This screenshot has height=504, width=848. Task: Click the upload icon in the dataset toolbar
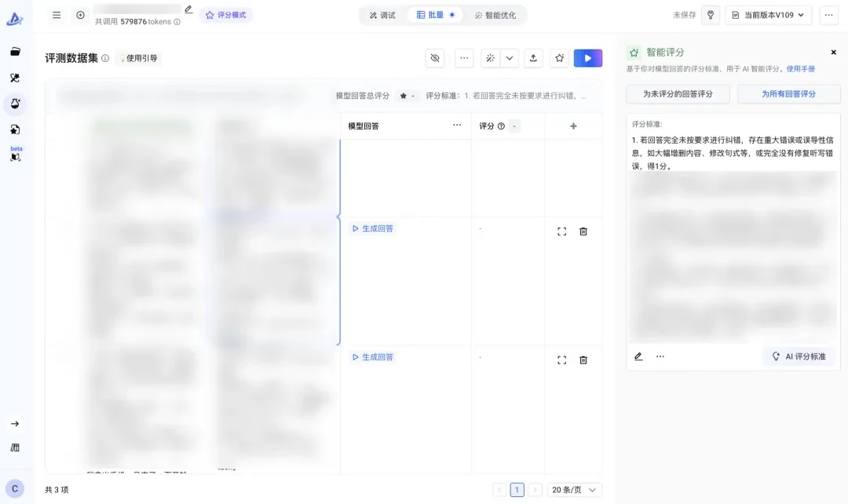532,57
